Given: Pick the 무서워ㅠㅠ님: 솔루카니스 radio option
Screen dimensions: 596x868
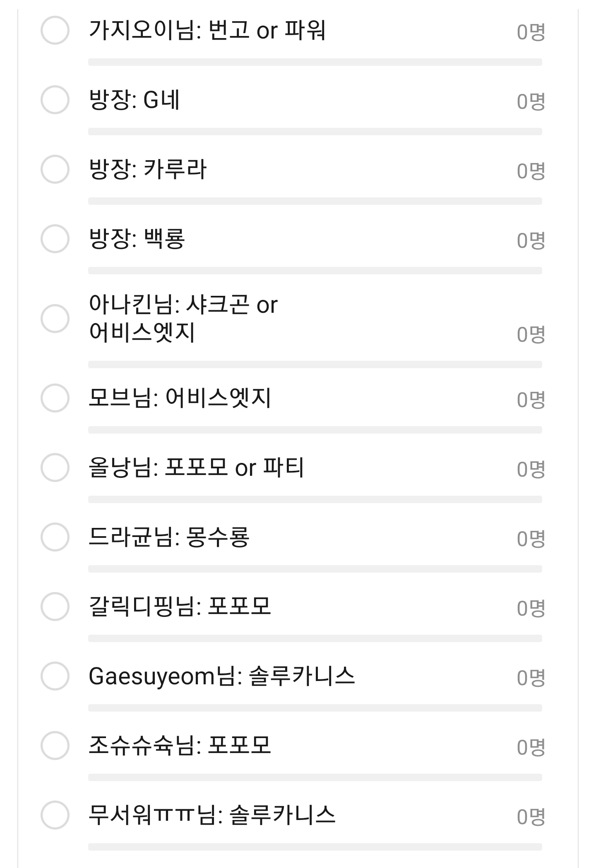Looking at the screenshot, I should pos(55,815).
